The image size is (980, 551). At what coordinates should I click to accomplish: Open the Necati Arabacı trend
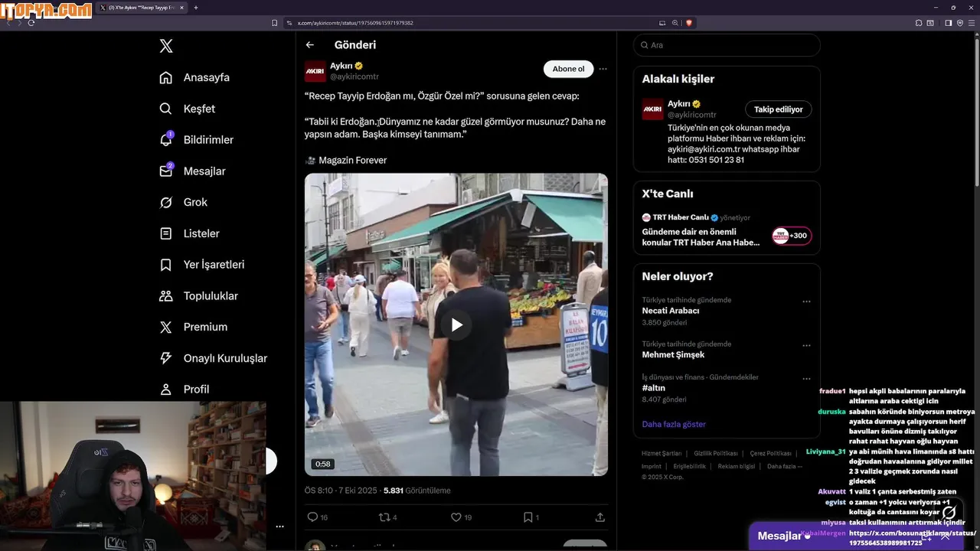(670, 311)
